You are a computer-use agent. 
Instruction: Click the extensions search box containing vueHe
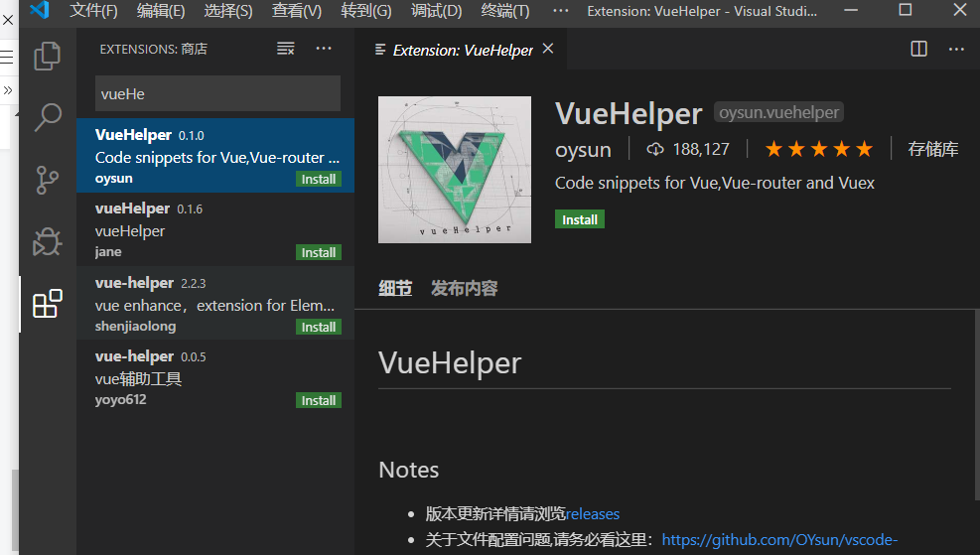point(217,93)
